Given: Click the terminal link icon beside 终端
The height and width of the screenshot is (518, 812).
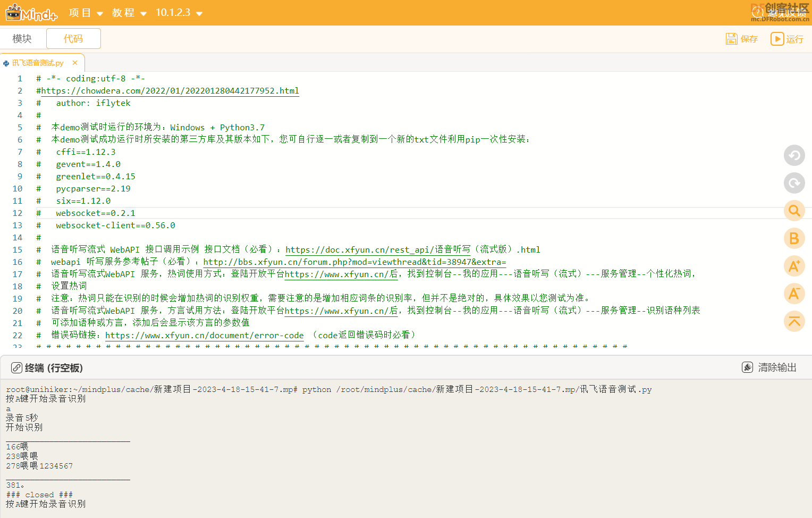Looking at the screenshot, I should [x=16, y=368].
